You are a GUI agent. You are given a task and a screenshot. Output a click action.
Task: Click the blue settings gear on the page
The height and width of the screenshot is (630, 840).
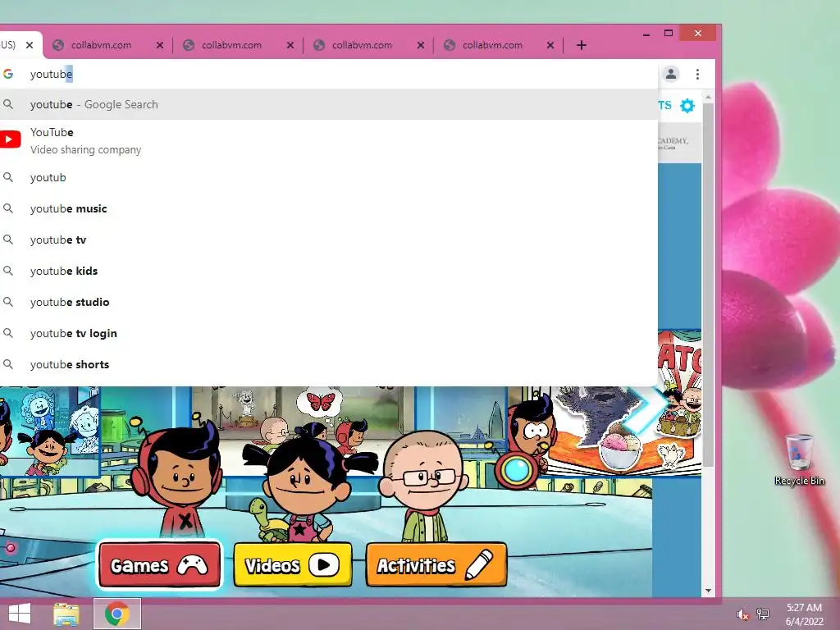coord(687,106)
